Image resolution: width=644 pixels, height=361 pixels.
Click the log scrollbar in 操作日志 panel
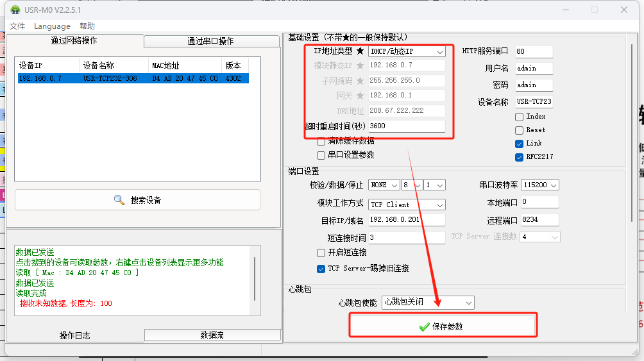click(255, 280)
